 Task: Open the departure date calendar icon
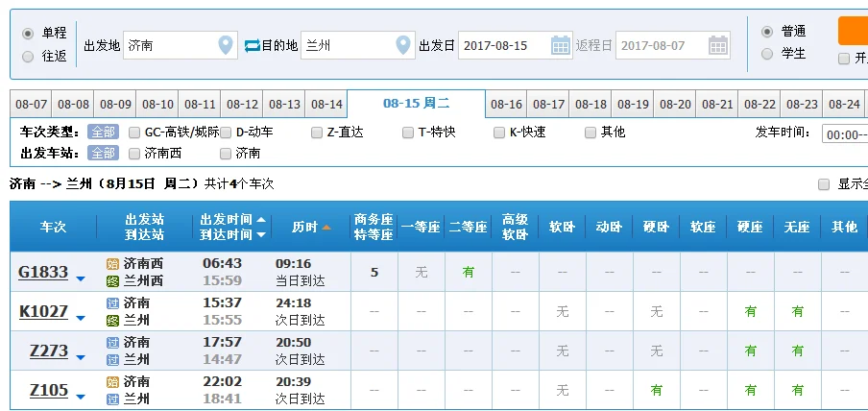click(561, 45)
